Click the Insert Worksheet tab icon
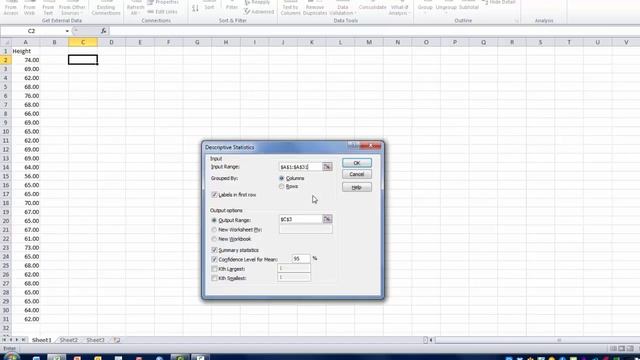Screen dimensions: 640x360 (x=117, y=340)
